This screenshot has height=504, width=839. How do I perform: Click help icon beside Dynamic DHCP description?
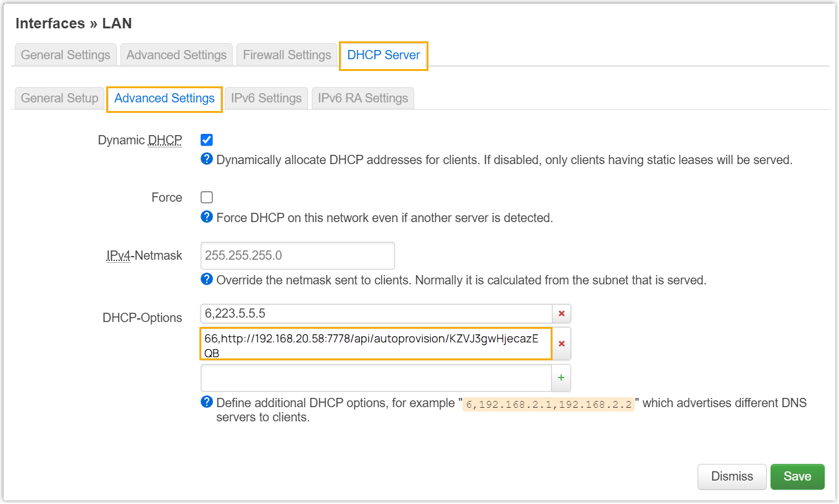point(207,159)
